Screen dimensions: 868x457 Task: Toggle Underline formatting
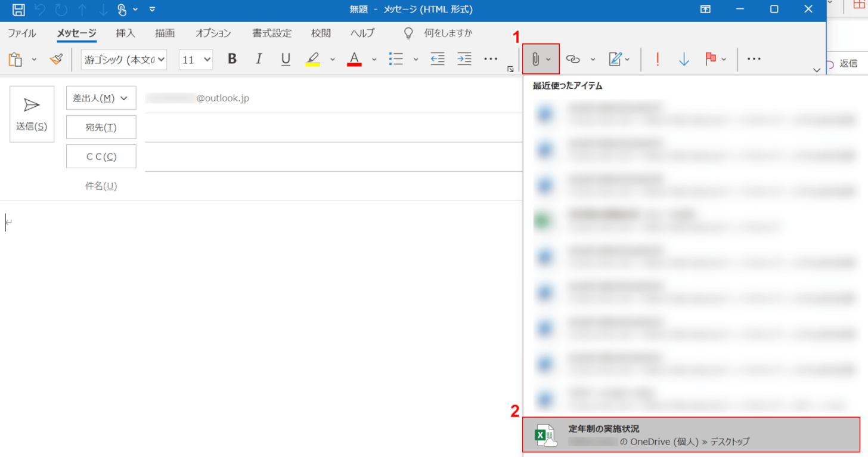[x=286, y=59]
